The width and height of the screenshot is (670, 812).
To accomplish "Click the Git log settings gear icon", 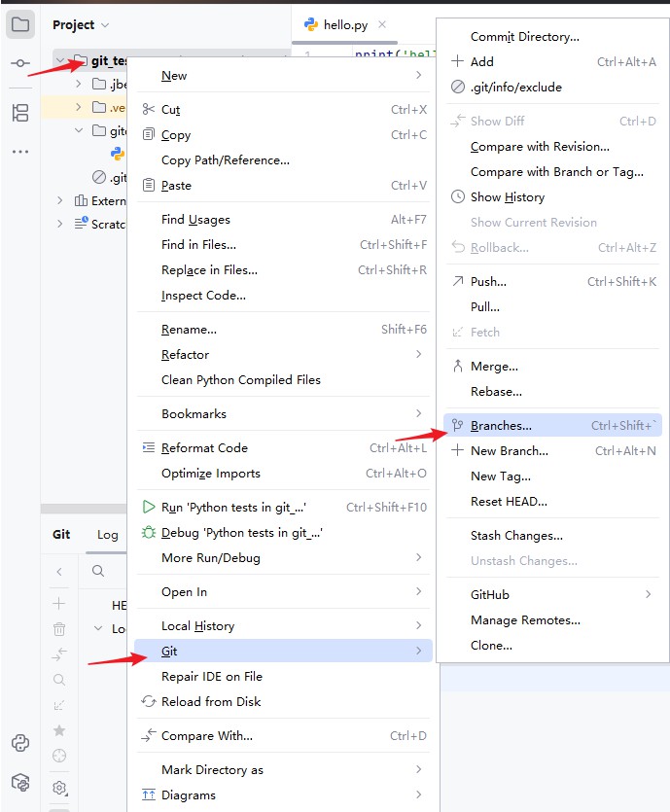I will coord(59,789).
